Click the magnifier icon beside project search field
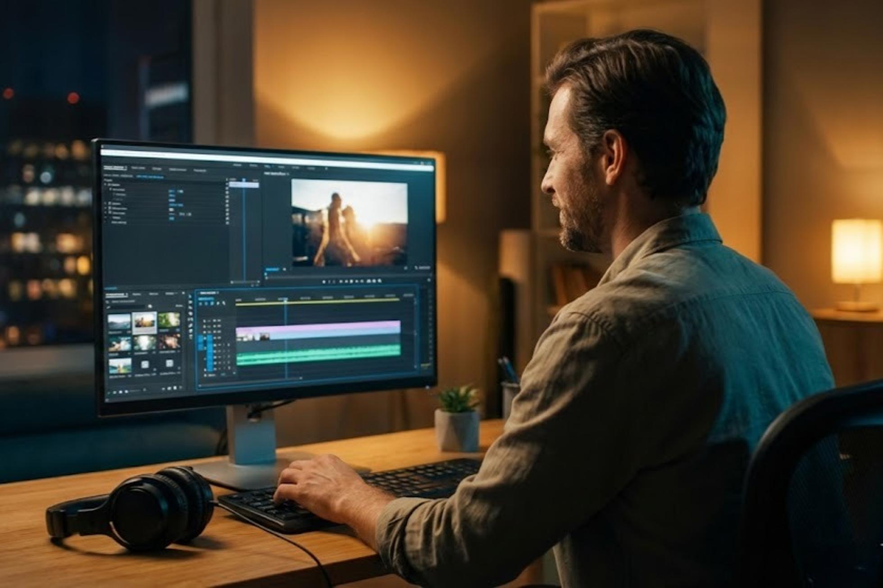Viewport: 883px width, 588px height. pos(150,306)
